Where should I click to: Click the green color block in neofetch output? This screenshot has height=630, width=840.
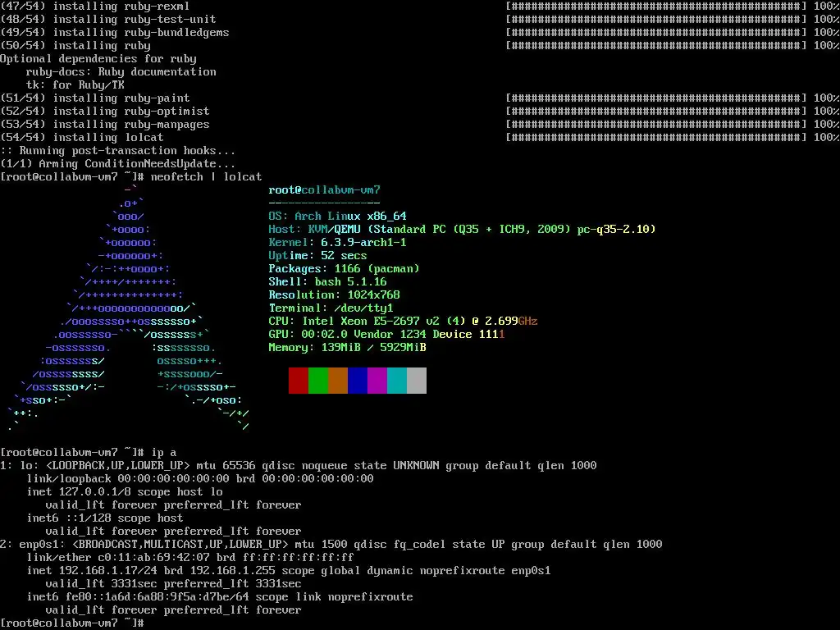318,381
